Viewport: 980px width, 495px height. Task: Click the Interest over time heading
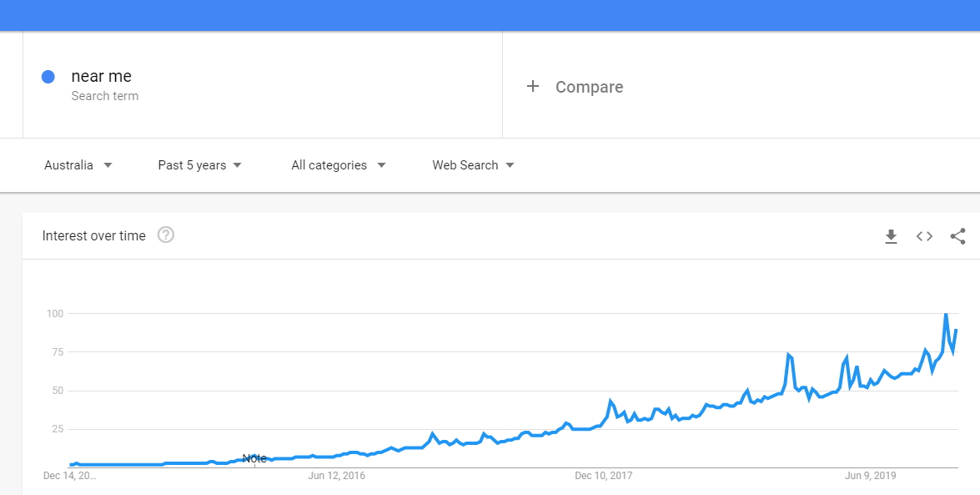pyautogui.click(x=93, y=236)
